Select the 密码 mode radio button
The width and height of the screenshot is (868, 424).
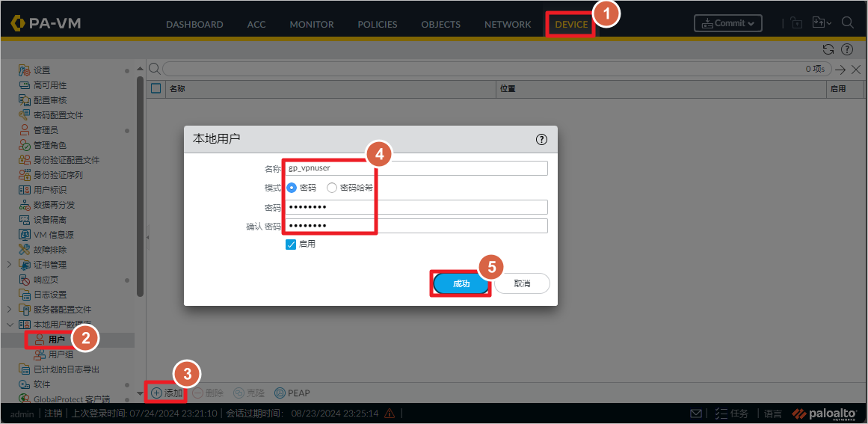tap(291, 188)
